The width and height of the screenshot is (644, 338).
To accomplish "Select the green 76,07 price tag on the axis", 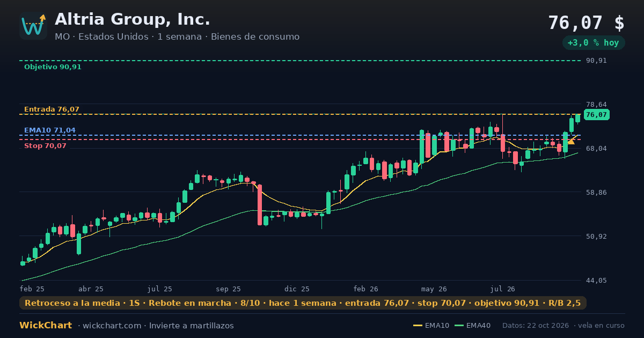I will tap(596, 115).
